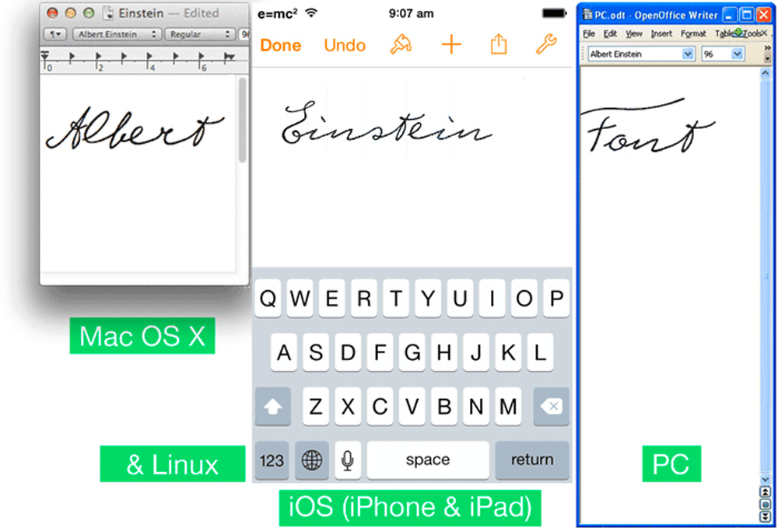
Task: Expand the font size 96 dropdown in OpenOffice
Action: click(738, 54)
